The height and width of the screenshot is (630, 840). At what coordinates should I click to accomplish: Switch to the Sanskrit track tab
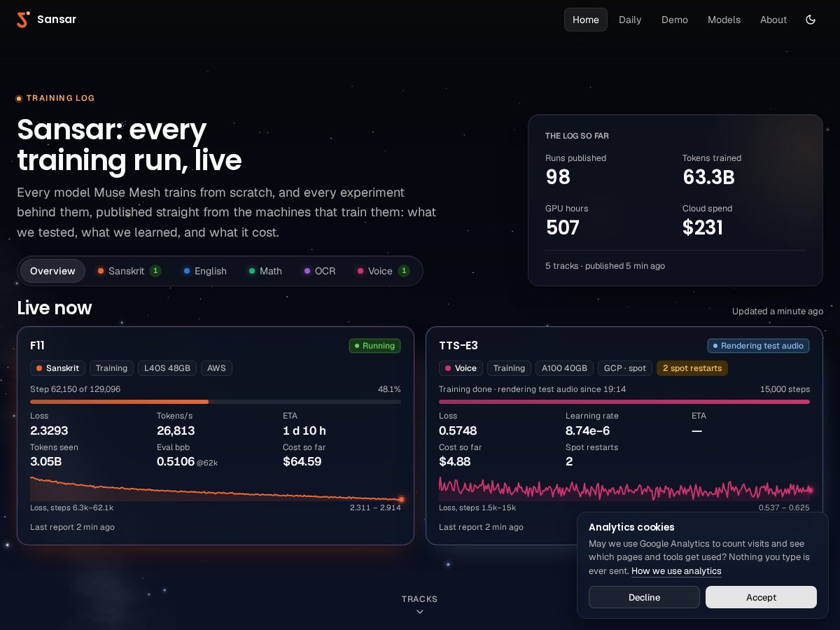[129, 271]
